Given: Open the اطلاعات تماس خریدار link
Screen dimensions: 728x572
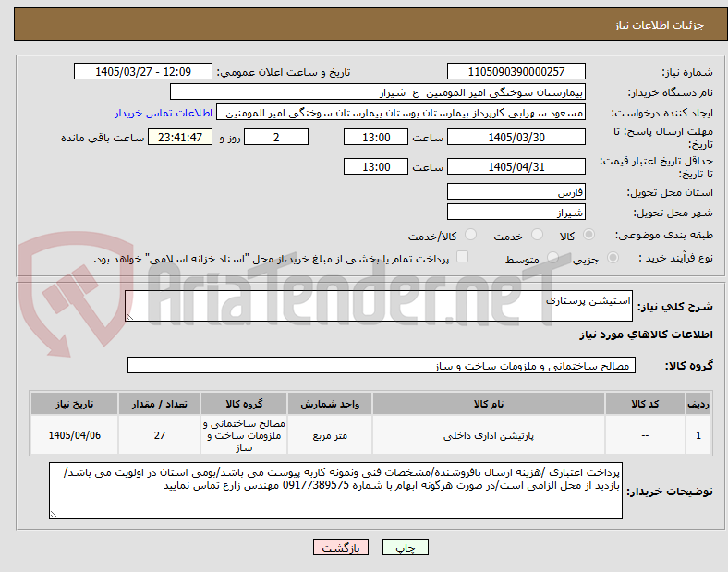Looking at the screenshot, I should pos(164,114).
